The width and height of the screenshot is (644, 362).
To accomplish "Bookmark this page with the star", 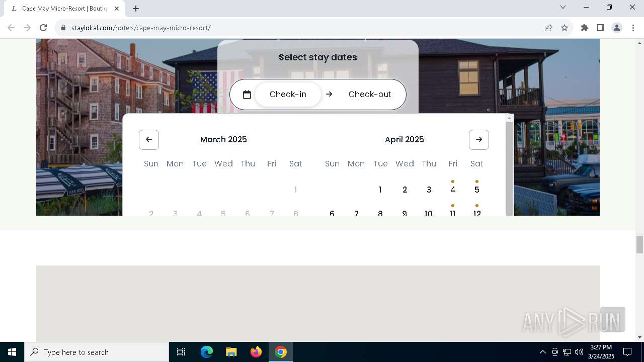I will (x=565, y=28).
